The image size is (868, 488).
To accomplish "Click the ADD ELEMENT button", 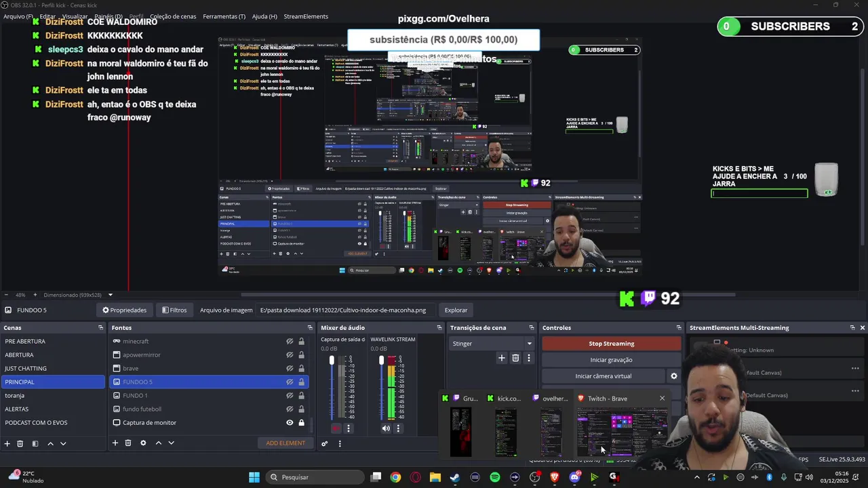I will pyautogui.click(x=285, y=443).
